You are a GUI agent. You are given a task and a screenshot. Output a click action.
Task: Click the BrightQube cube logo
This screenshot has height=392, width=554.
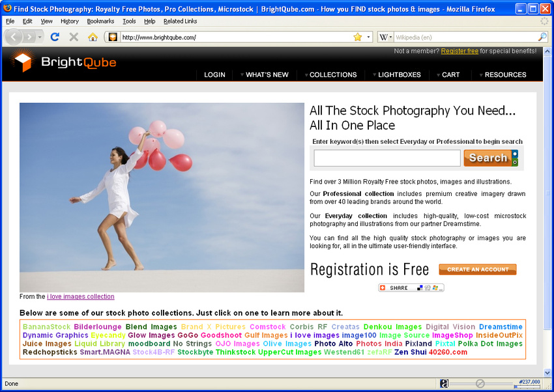point(23,61)
